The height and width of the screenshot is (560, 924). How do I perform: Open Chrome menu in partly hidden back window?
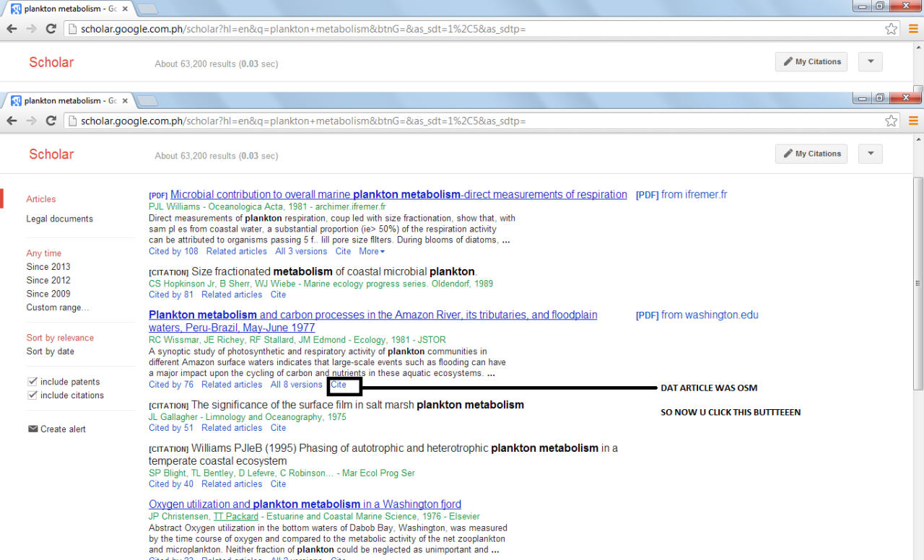(913, 29)
